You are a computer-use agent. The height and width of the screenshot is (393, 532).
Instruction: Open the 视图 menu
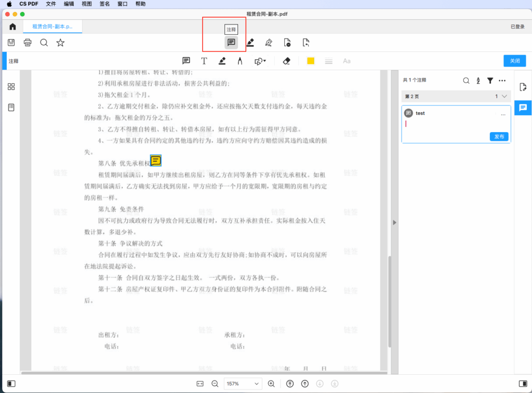coord(87,4)
